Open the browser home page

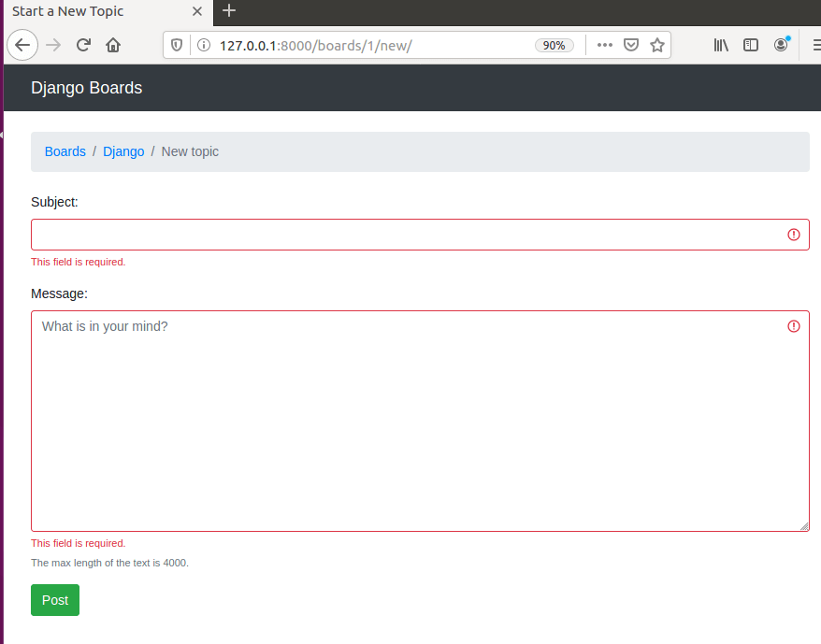click(113, 46)
